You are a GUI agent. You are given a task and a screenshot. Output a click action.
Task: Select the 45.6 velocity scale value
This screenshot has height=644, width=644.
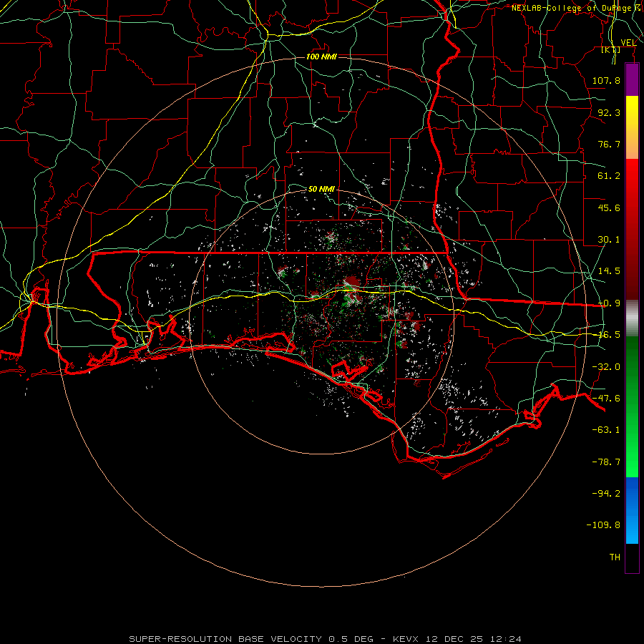point(609,208)
